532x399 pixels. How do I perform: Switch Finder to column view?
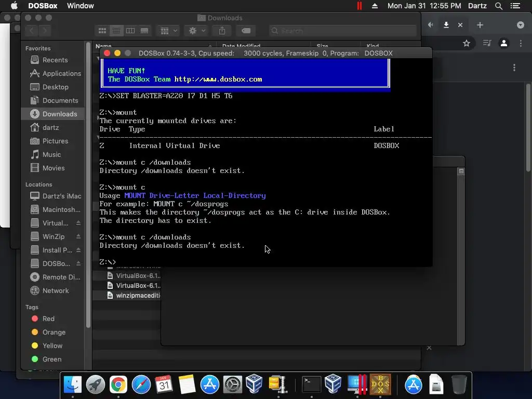(130, 31)
